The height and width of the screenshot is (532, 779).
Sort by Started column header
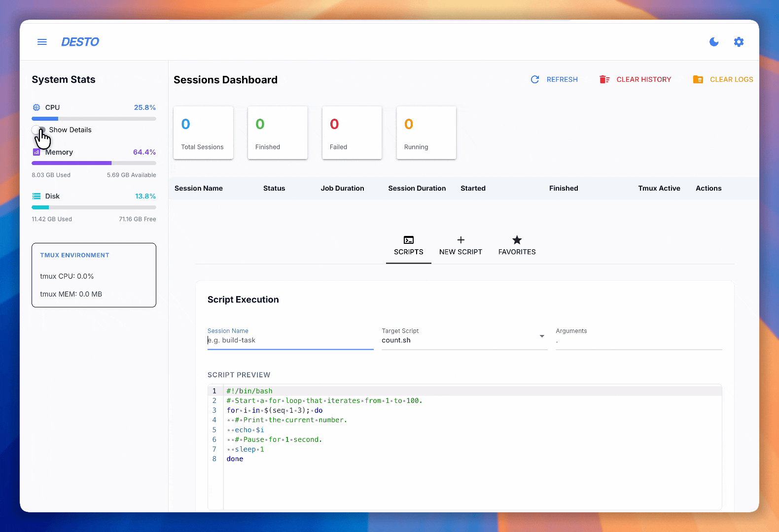(x=473, y=188)
